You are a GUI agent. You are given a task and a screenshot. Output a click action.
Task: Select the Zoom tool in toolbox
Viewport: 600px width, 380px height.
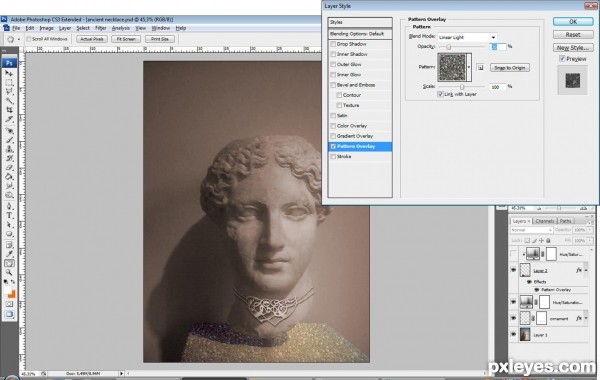click(x=9, y=272)
